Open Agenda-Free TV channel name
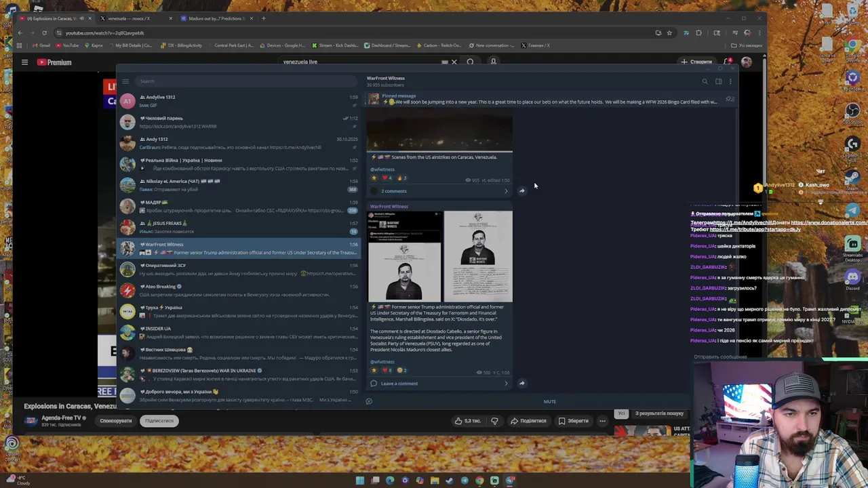Image resolution: width=868 pixels, height=488 pixels. 61,418
